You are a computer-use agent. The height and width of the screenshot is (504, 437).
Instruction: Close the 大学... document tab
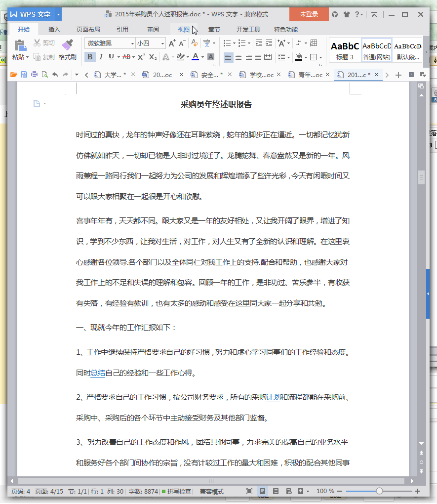133,75
